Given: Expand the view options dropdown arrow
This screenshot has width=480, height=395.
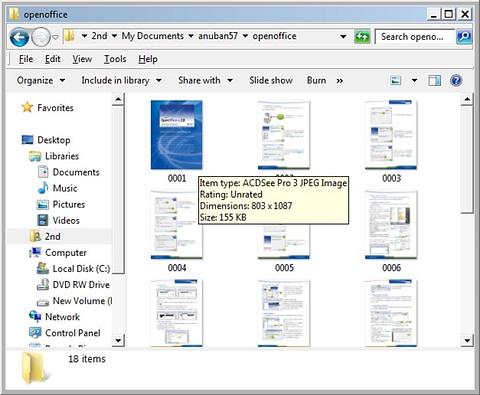Looking at the screenshot, I should pos(414,80).
